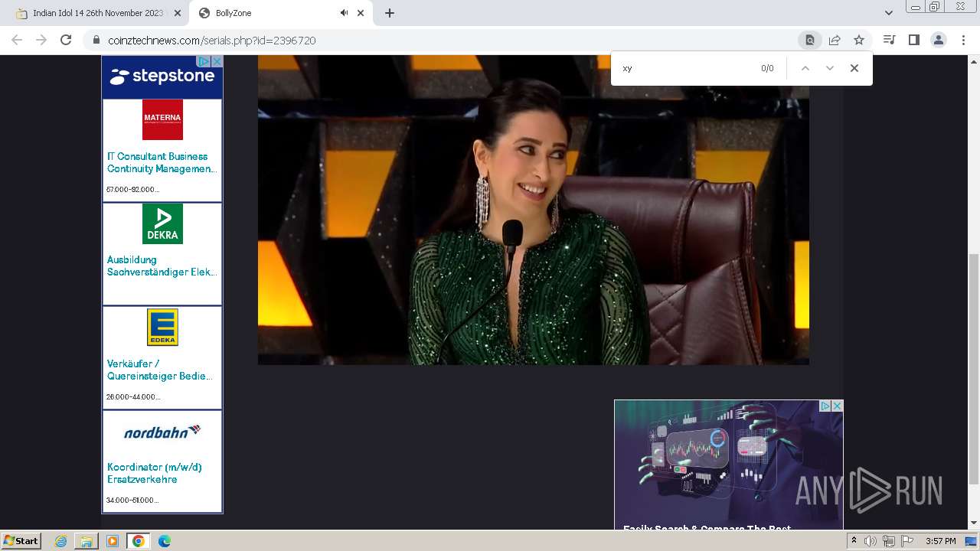Mute the BollyZone tab audio icon
The image size is (980, 551).
344,13
